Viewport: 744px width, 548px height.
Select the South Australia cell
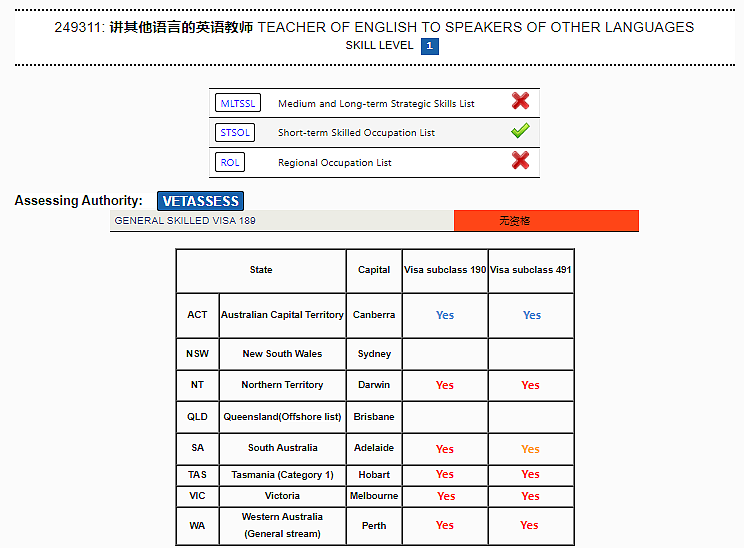point(282,448)
